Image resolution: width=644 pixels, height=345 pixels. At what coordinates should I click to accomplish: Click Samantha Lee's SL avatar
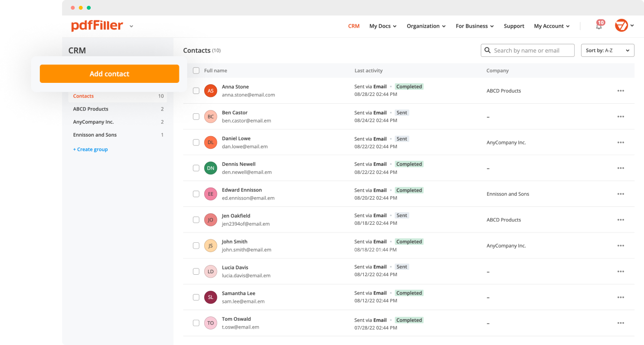coord(210,297)
